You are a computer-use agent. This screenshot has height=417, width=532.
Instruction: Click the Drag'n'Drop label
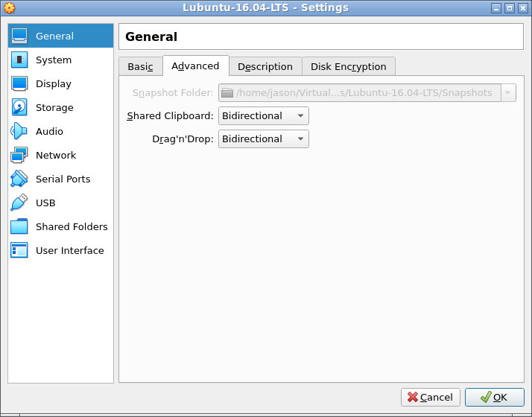click(183, 139)
